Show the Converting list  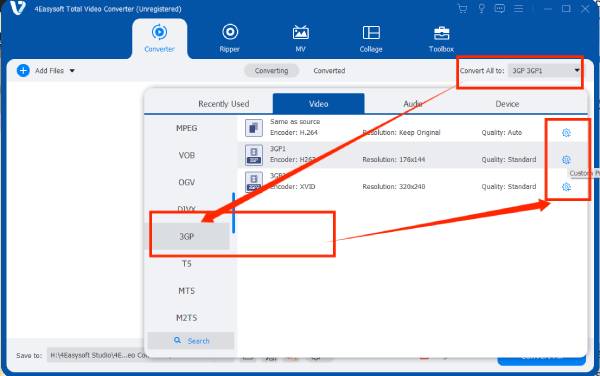(x=271, y=71)
